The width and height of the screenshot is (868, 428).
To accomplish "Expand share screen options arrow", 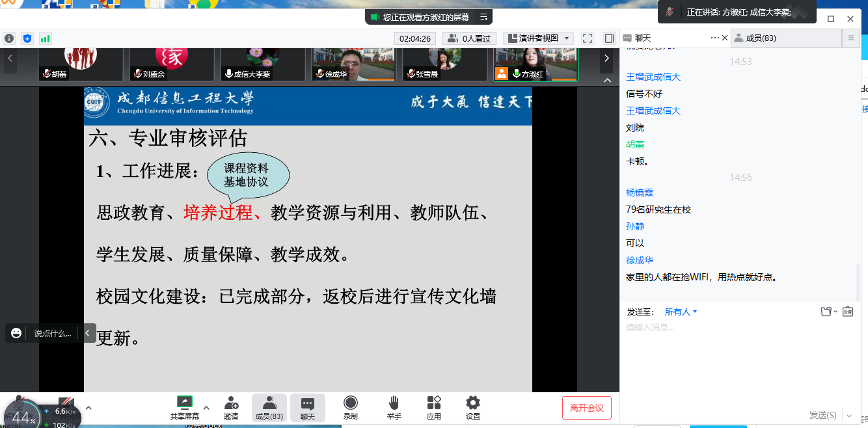I will [x=206, y=408].
